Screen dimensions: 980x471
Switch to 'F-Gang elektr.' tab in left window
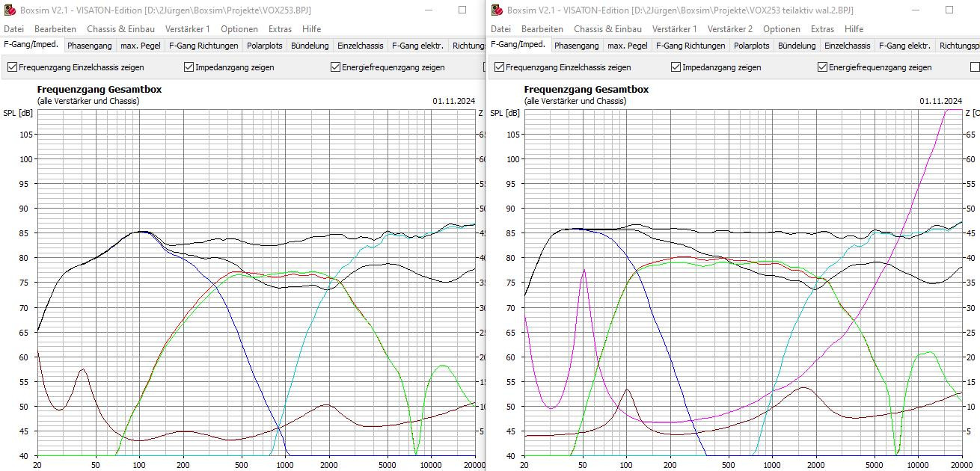coord(417,46)
